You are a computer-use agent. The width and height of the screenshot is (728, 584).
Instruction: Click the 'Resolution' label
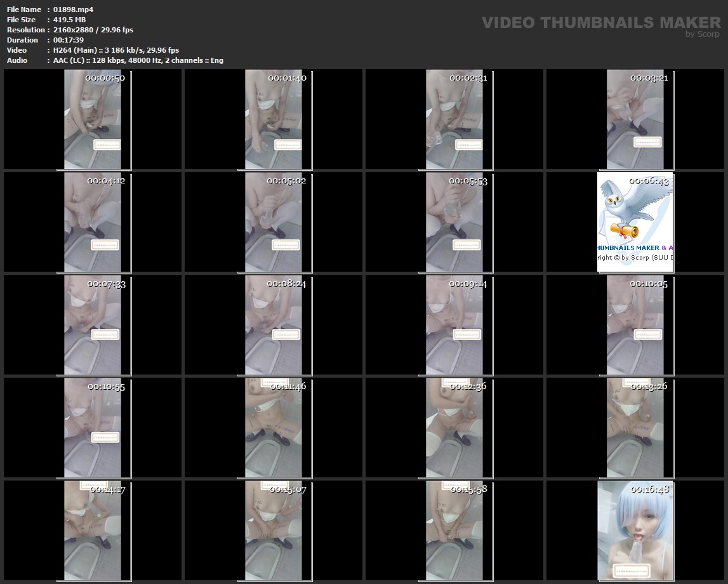pos(26,30)
